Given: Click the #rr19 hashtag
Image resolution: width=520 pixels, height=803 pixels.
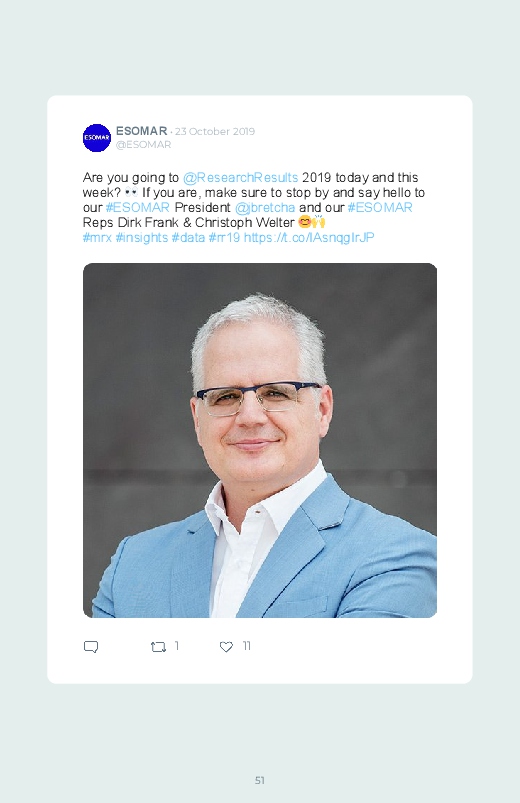Looking at the screenshot, I should pyautogui.click(x=224, y=238).
